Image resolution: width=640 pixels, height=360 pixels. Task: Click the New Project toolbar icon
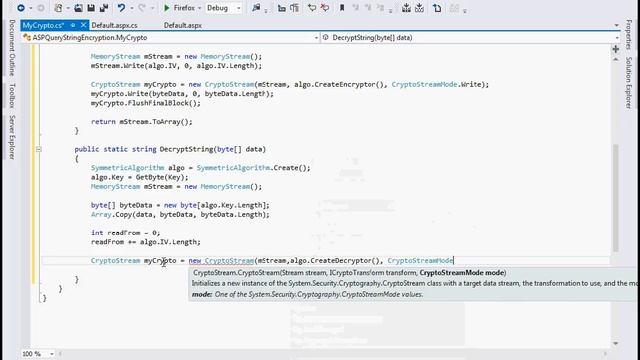tap(58, 8)
